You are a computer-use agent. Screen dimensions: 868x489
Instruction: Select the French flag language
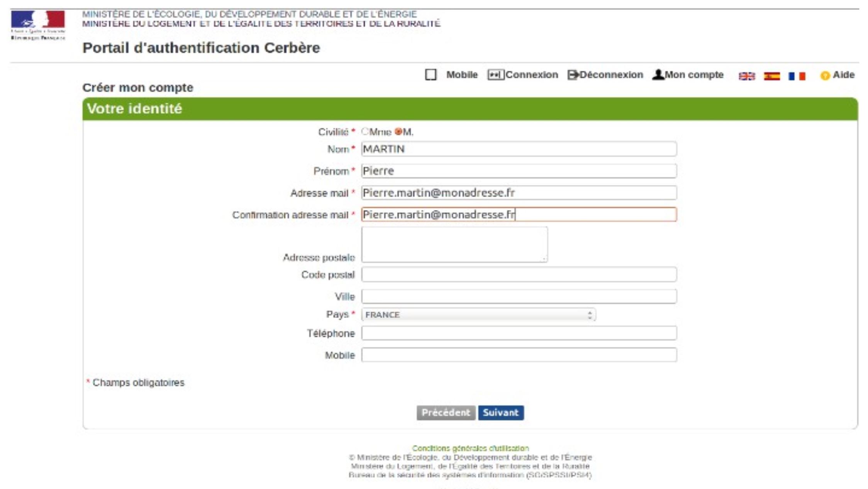coord(797,76)
